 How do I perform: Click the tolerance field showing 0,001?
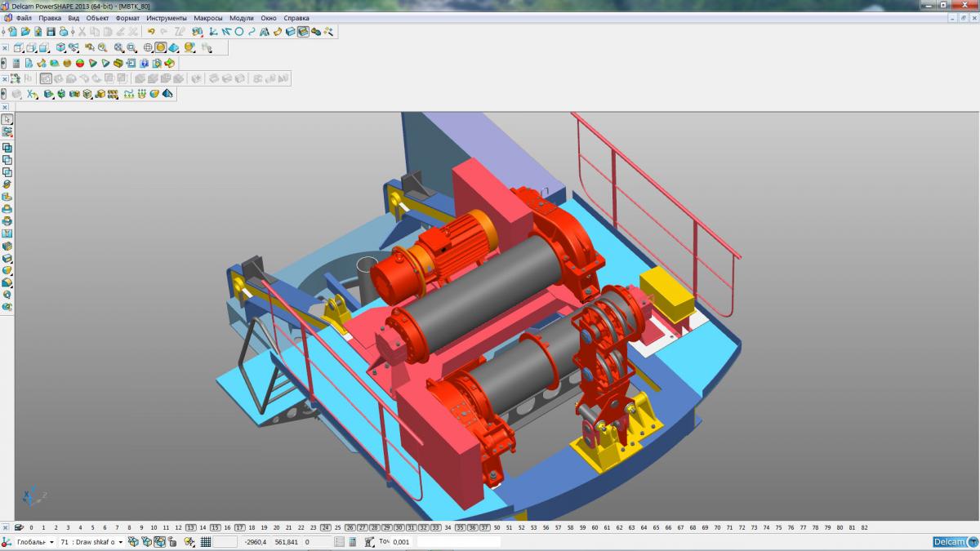[x=401, y=542]
